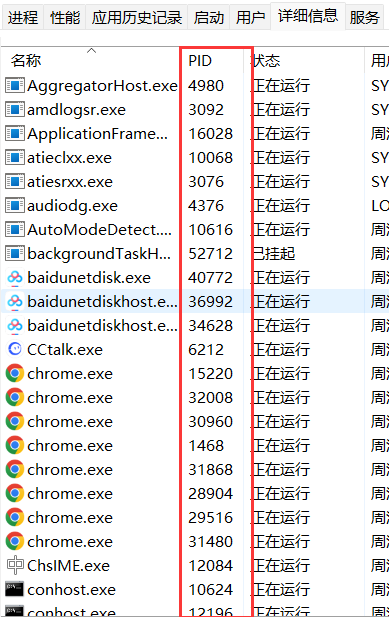Click the ChsIME.exe input method icon
Screen dimensions: 389x617
[x=15, y=565]
